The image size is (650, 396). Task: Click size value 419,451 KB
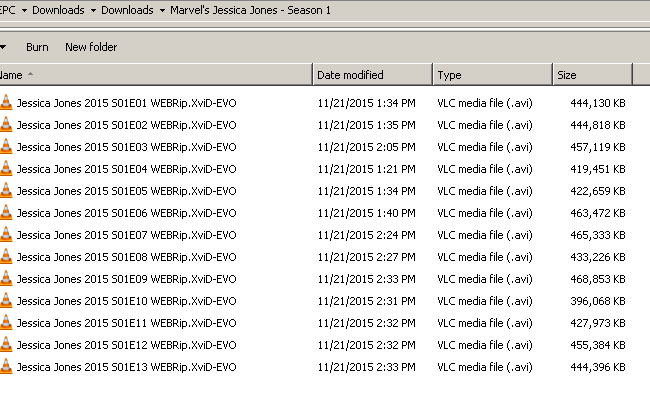point(598,169)
